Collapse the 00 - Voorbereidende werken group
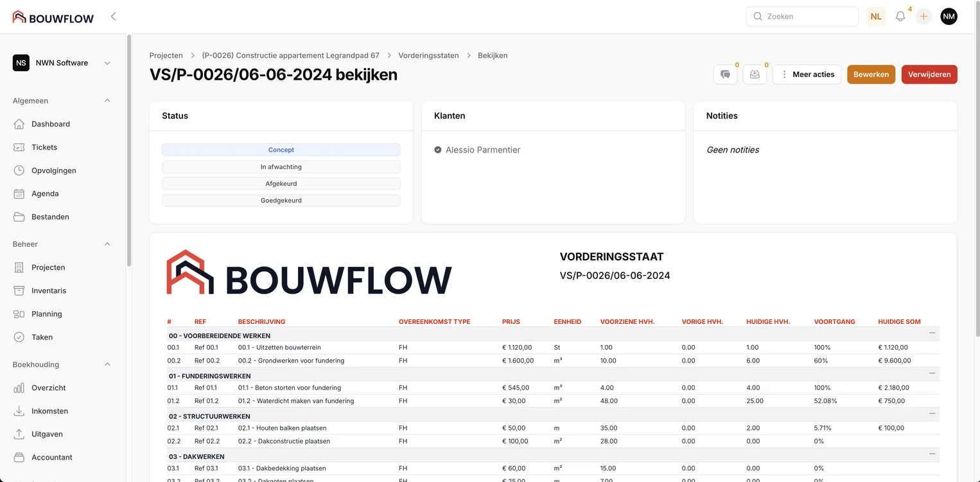980x482 pixels. click(x=932, y=333)
